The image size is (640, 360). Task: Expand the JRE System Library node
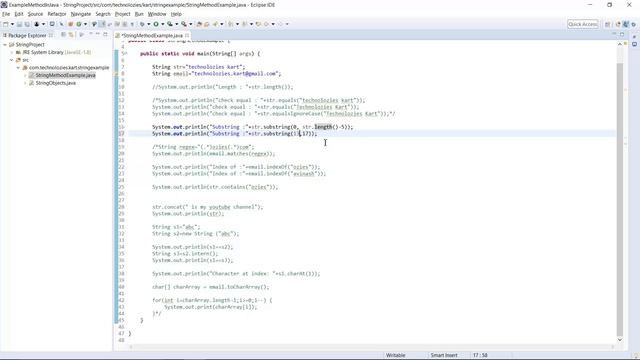point(12,52)
